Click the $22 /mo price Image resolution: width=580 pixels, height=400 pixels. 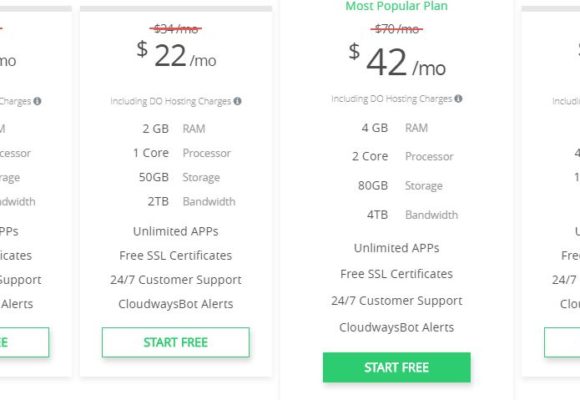(176, 56)
